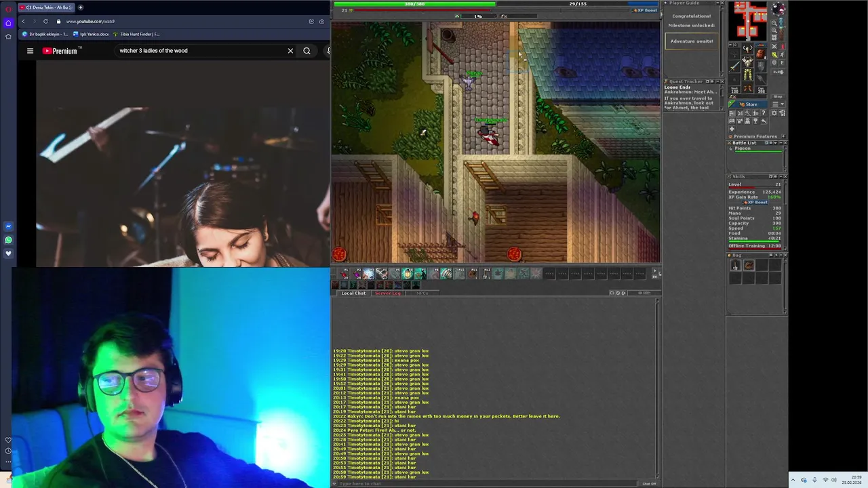This screenshot has height=488, width=868.
Task: Switch to the Local Chat tab
Action: (x=353, y=293)
